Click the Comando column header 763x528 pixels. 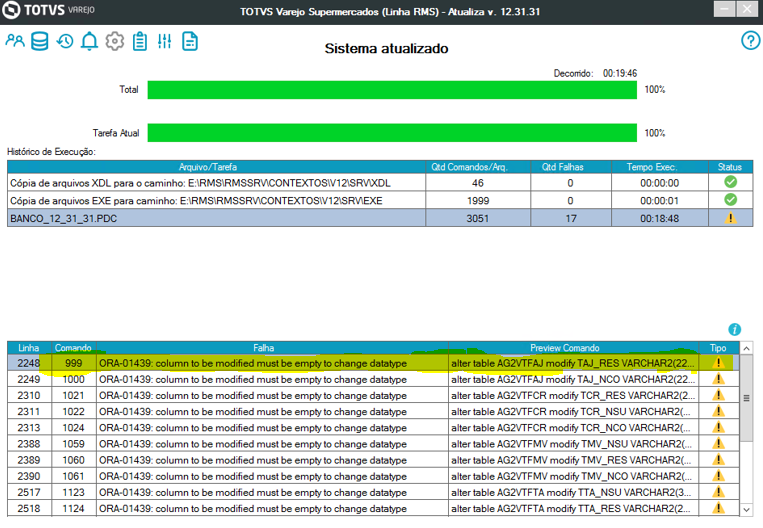tap(73, 348)
